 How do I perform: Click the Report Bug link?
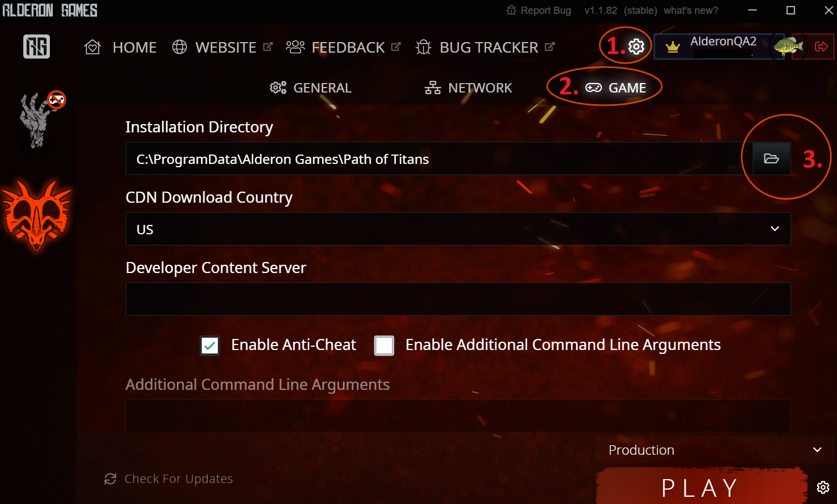pyautogui.click(x=538, y=11)
